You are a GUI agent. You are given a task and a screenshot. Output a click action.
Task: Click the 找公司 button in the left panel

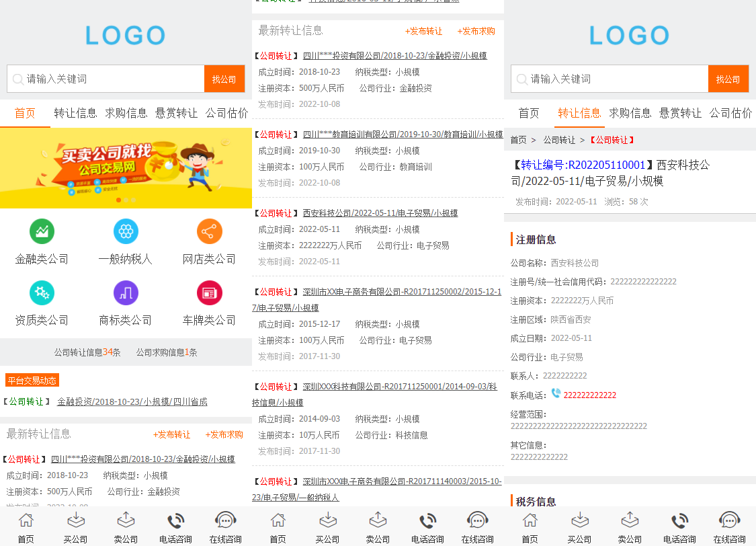pos(224,79)
